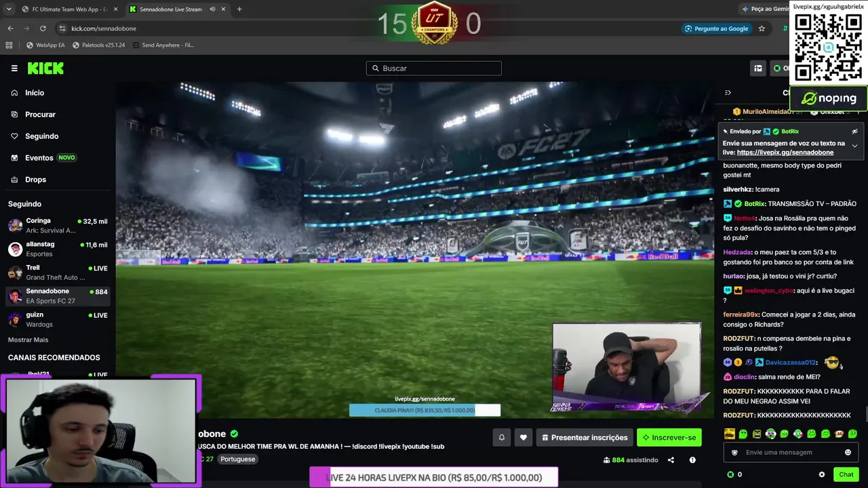The image size is (868, 488).
Task: Expand following list with Mostrar Mais
Action: coord(28,340)
